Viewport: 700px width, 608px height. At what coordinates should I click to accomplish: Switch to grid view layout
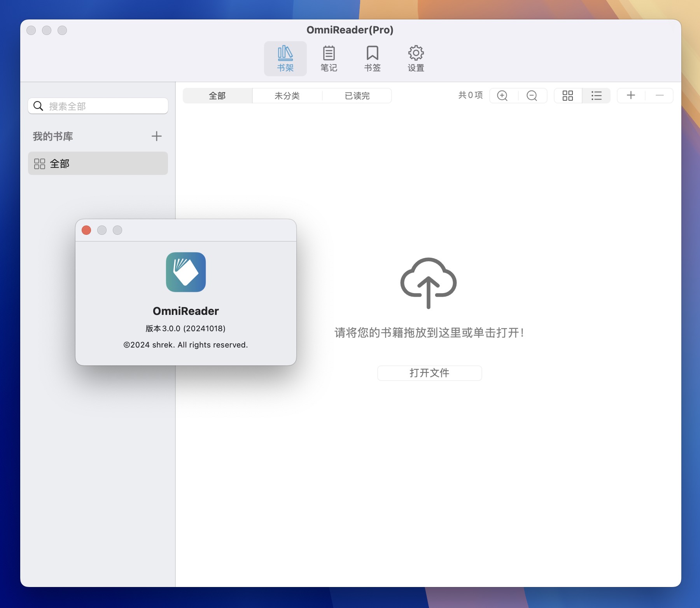pos(568,96)
